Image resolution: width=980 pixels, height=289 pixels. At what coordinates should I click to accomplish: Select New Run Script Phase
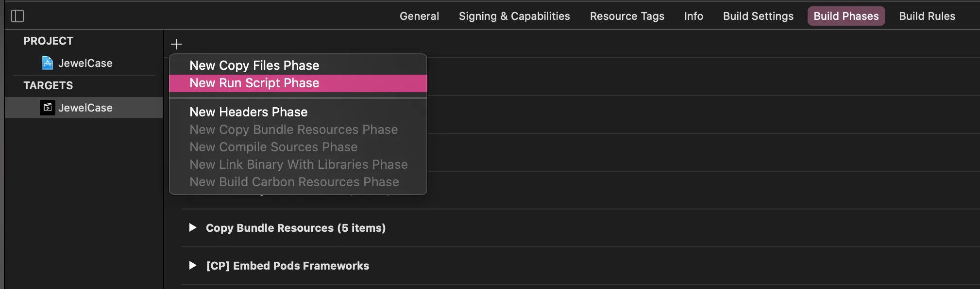254,83
